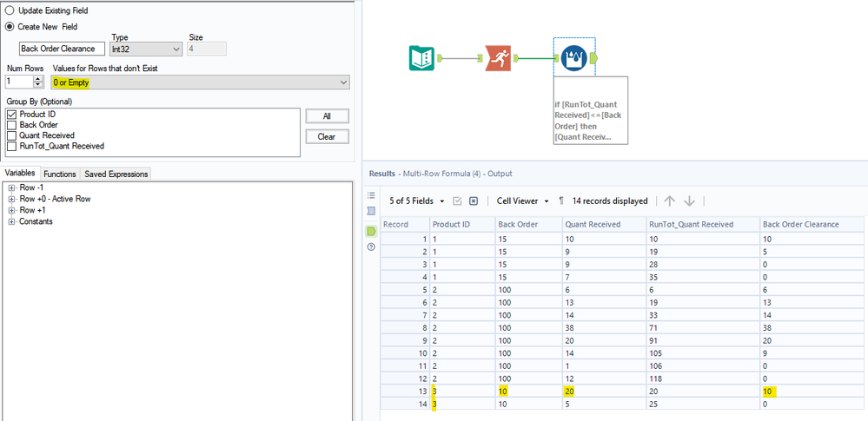Image resolution: width=868 pixels, height=421 pixels.
Task: Expand the Row +1 tree node
Action: (11, 210)
